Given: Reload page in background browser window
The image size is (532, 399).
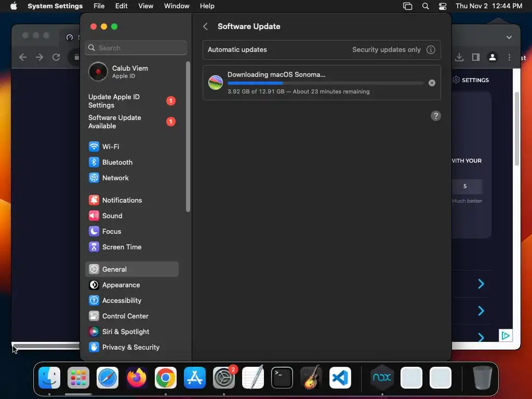Looking at the screenshot, I should (x=56, y=57).
